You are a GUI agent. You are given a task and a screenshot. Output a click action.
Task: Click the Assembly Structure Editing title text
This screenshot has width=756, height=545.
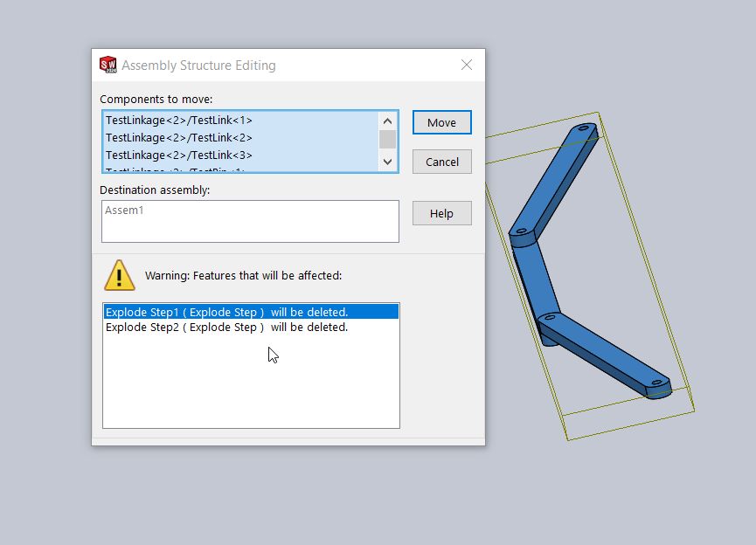click(x=201, y=65)
